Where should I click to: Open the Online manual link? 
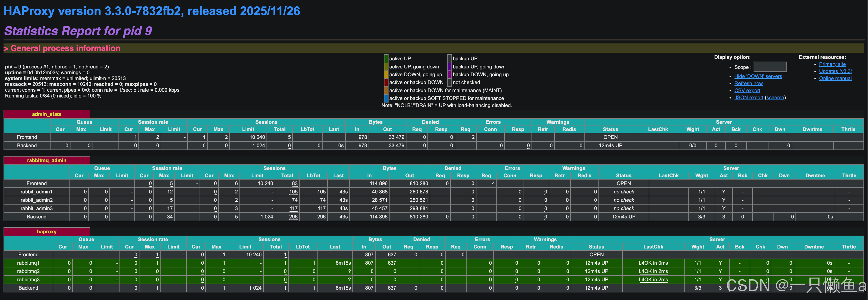(835, 79)
